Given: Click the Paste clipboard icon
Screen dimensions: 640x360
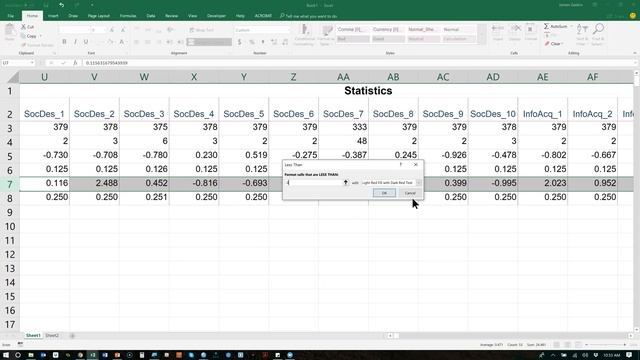Looking at the screenshot, I should (x=10, y=30).
